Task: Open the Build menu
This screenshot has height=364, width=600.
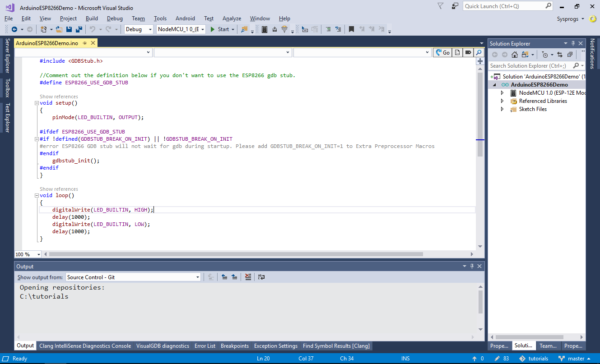Action: [x=92, y=18]
